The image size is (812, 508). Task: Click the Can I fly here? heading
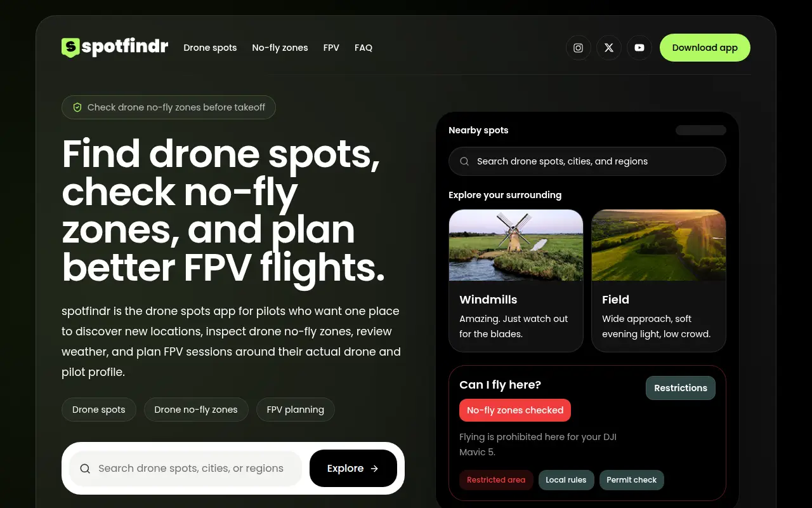pyautogui.click(x=500, y=385)
